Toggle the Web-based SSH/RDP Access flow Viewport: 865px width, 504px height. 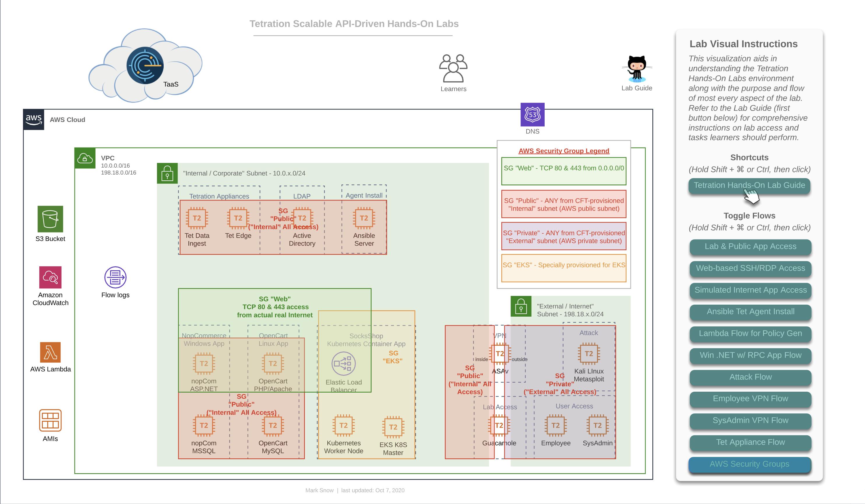(x=750, y=269)
